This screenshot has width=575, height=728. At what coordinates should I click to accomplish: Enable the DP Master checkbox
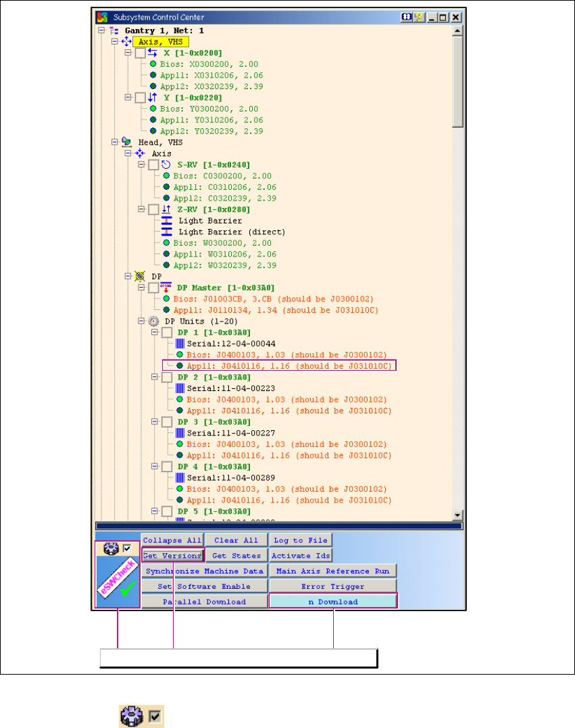153,288
